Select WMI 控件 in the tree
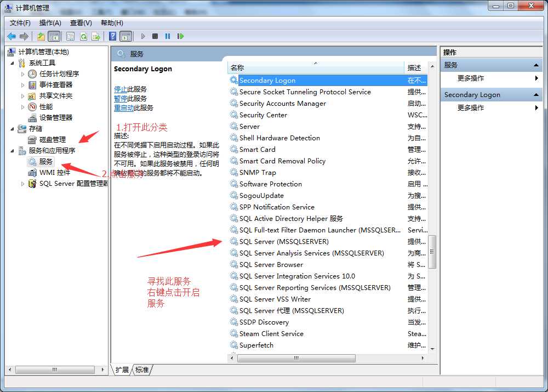548x392 pixels. coord(54,172)
